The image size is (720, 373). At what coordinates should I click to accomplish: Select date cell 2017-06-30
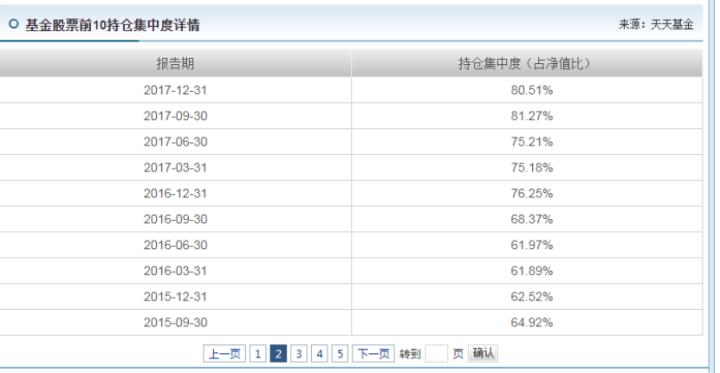175,142
